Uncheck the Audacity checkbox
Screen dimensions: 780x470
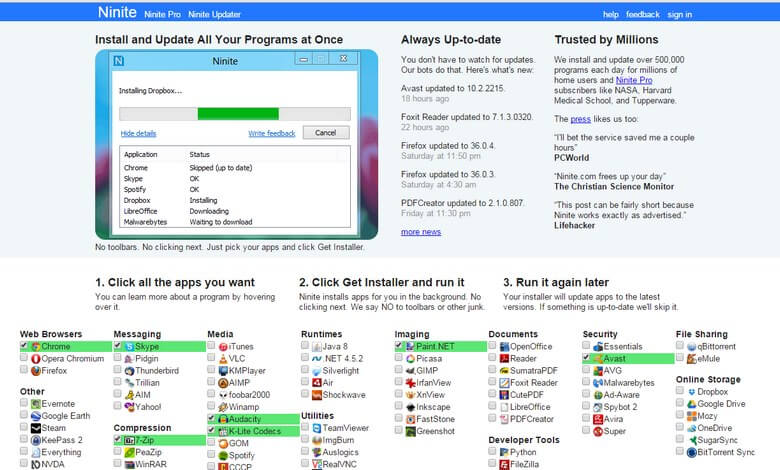coord(212,419)
